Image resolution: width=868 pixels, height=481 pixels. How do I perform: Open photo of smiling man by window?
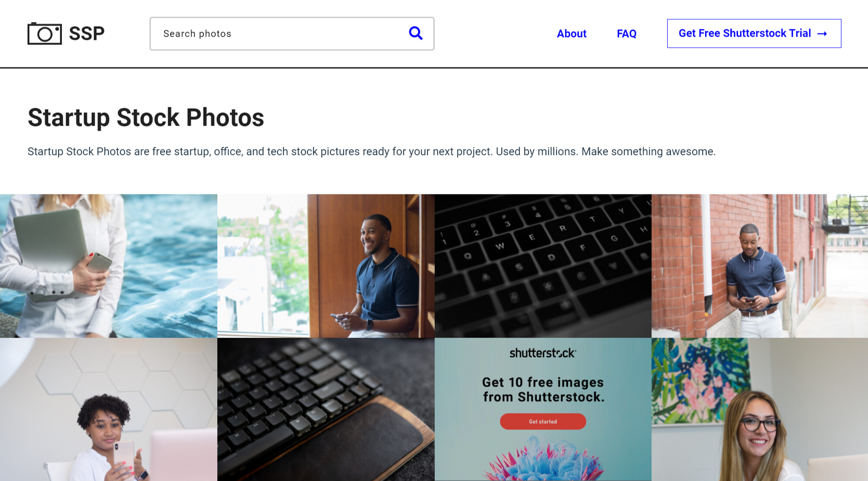(326, 266)
